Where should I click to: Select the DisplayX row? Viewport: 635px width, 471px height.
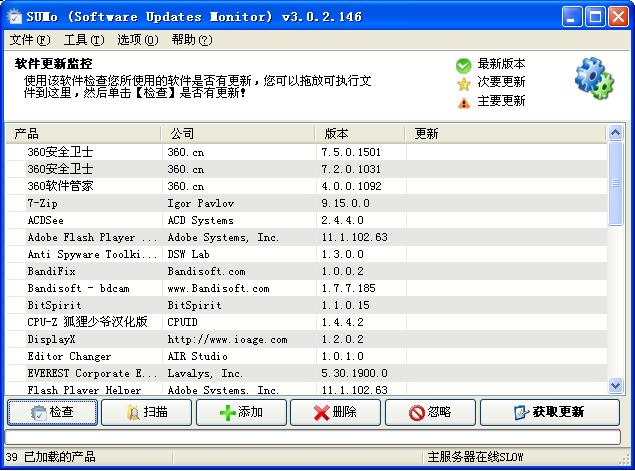[307, 339]
